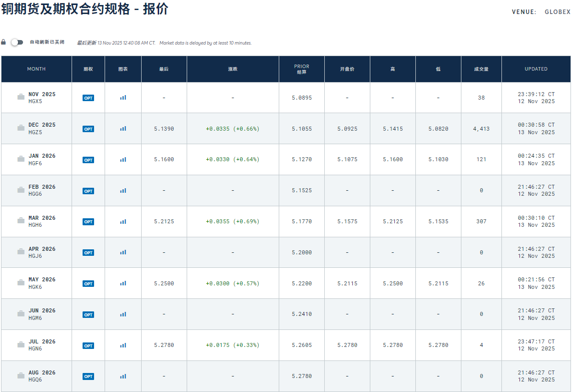Screen dimensions: 573x392
Task: Select the NOV 2025 HGX5 contract
Action: [x=42, y=98]
